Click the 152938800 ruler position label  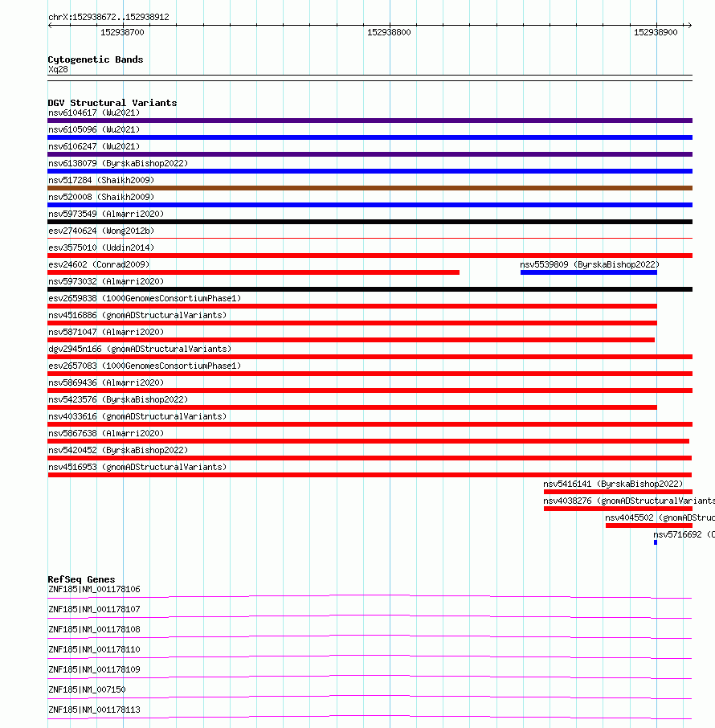389,32
